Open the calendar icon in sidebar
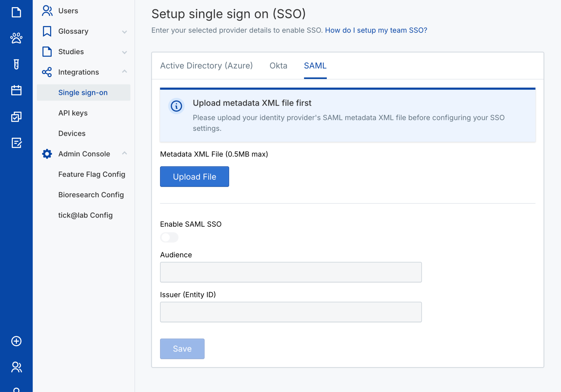The height and width of the screenshot is (392, 561). 16,90
